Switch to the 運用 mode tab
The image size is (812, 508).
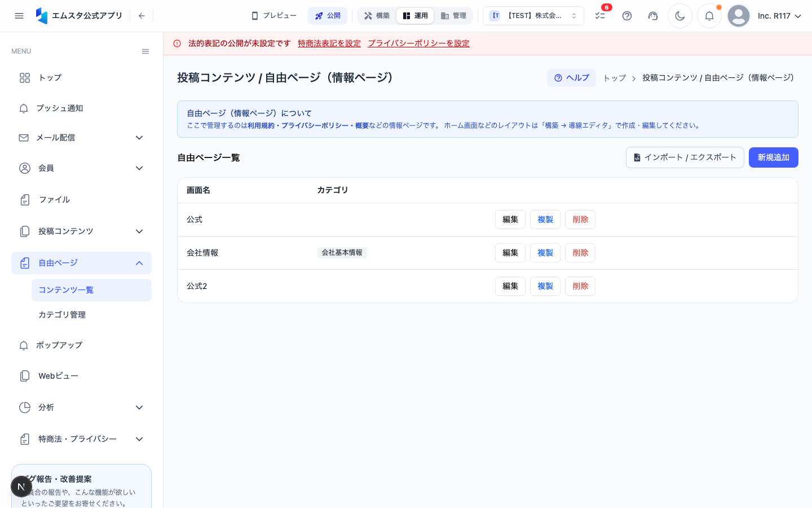coord(415,16)
